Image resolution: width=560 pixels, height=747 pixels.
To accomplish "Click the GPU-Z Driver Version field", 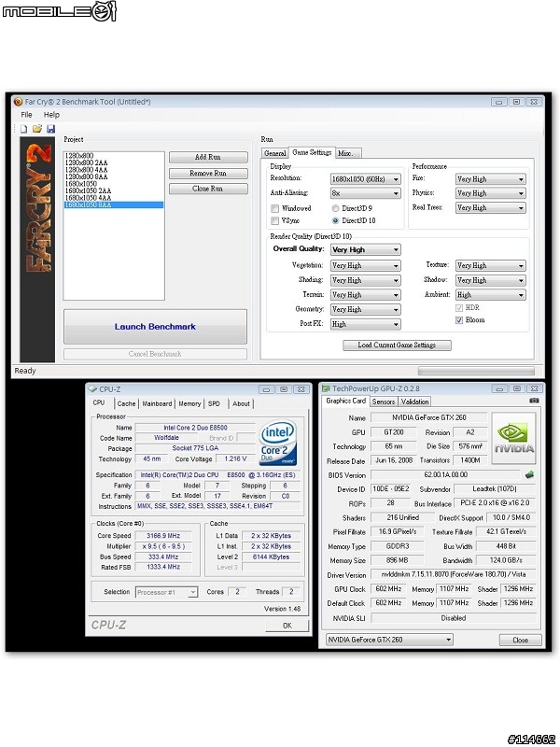I will (454, 575).
